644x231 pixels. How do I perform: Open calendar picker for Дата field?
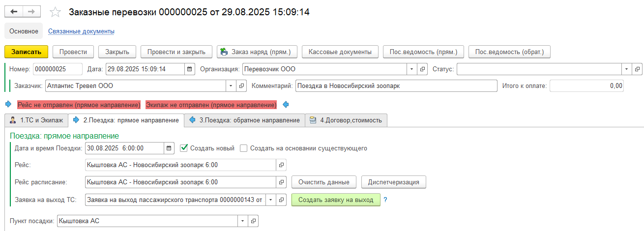click(189, 69)
